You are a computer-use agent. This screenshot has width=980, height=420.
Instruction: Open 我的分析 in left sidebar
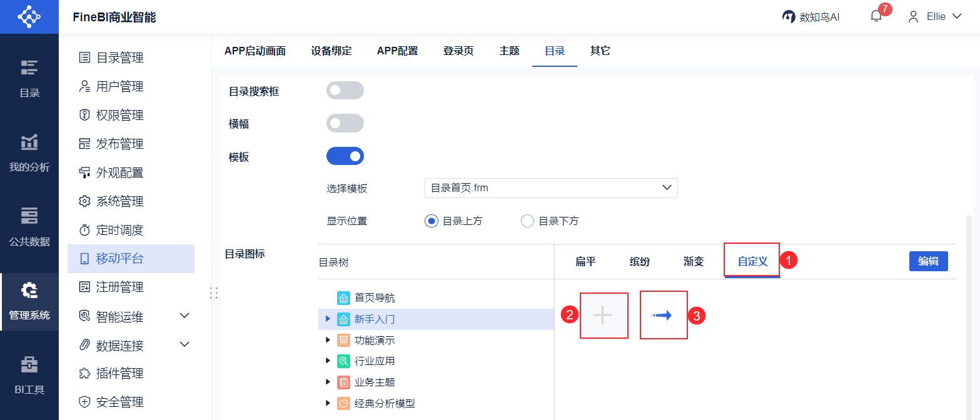pyautogui.click(x=29, y=152)
